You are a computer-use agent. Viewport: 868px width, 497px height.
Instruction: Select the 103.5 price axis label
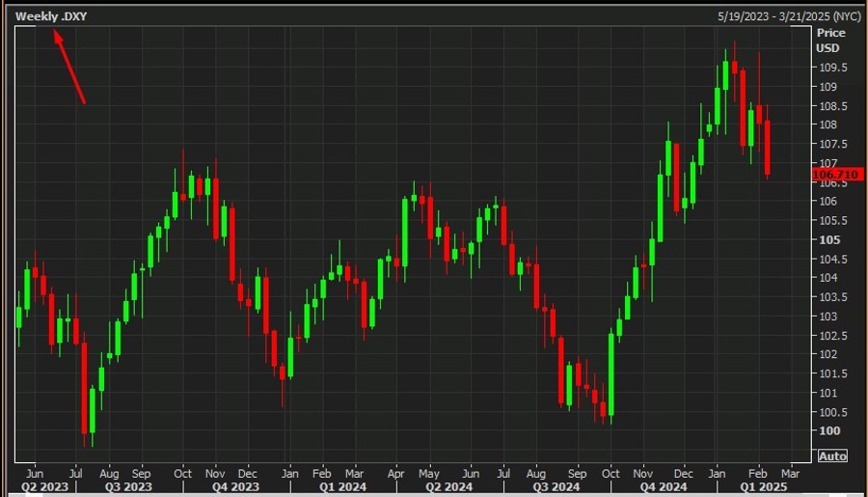click(832, 297)
